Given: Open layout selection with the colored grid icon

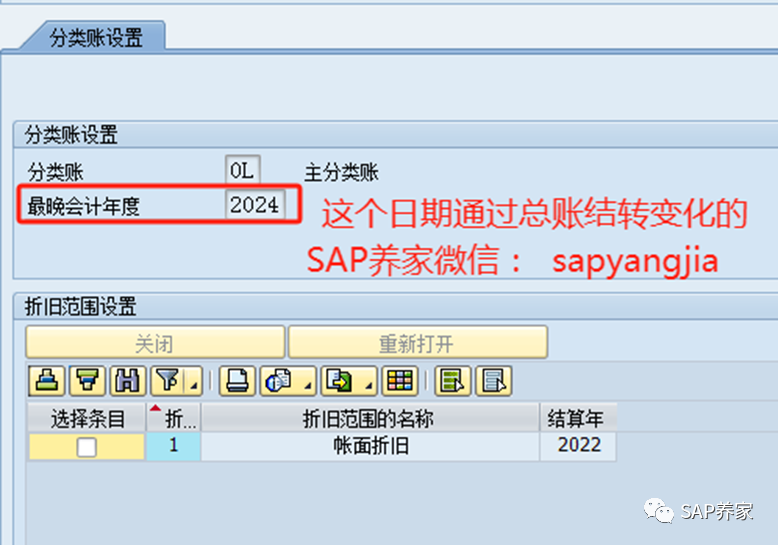Looking at the screenshot, I should click(400, 381).
